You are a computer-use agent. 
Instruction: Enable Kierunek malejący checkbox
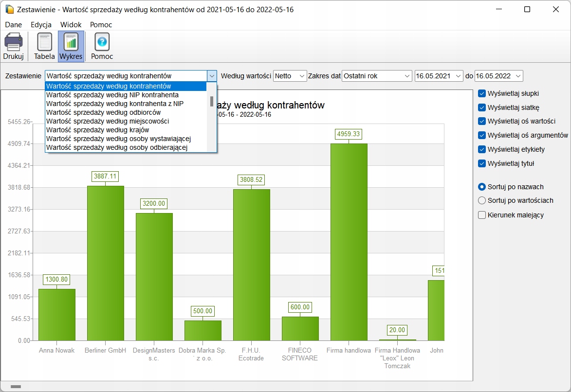click(482, 215)
